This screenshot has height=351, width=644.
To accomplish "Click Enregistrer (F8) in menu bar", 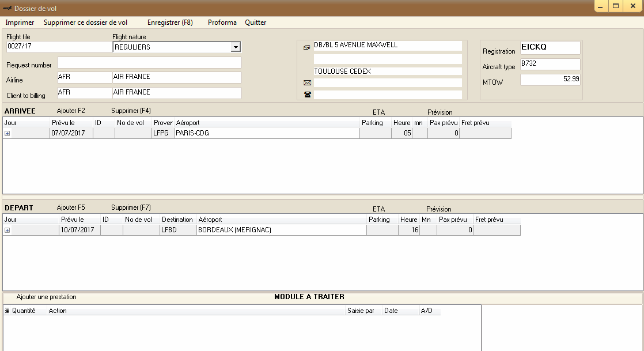I will [170, 22].
